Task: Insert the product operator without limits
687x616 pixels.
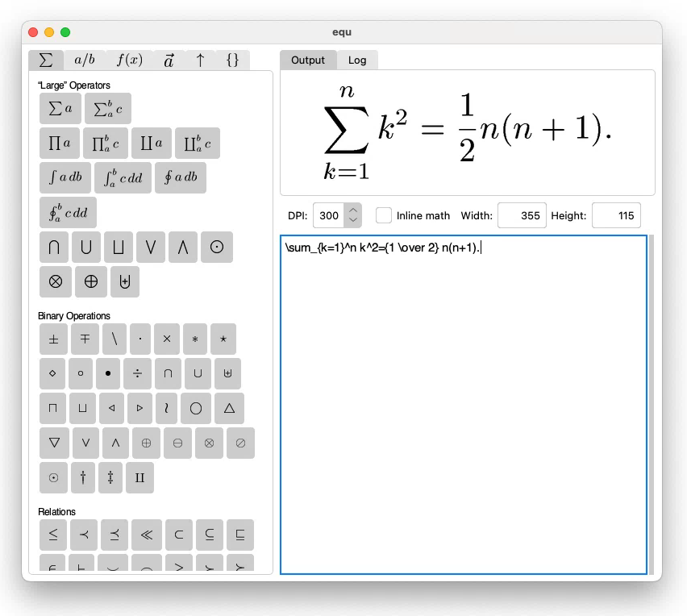Action: coord(60,143)
